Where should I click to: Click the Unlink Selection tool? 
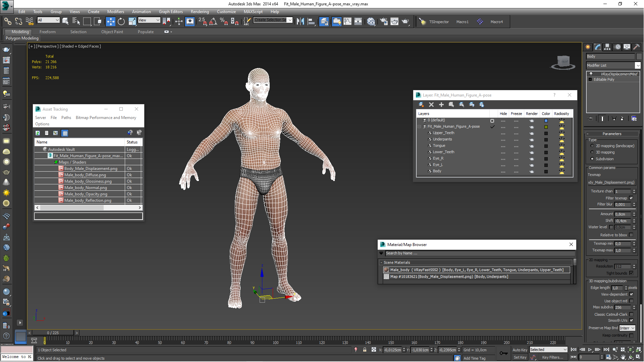(x=18, y=21)
